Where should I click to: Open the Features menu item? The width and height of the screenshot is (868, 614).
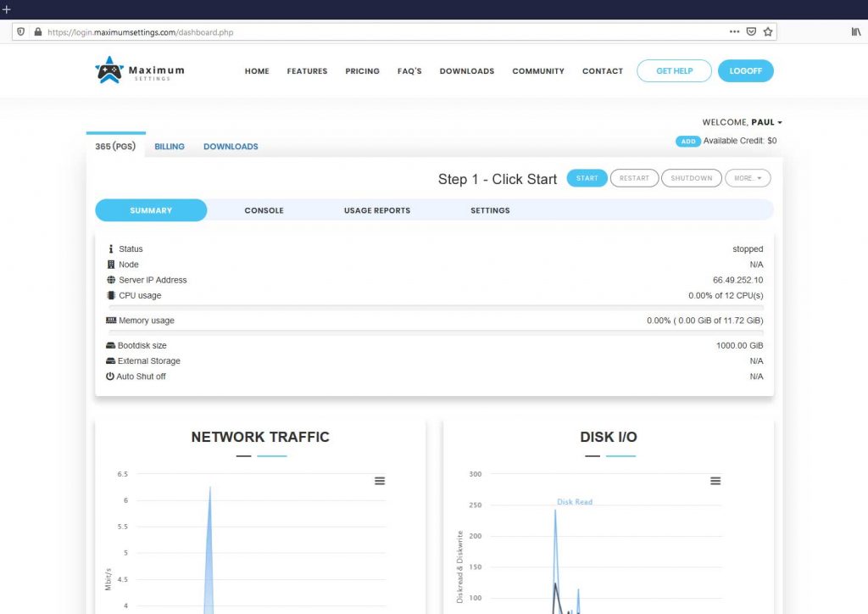click(x=307, y=71)
